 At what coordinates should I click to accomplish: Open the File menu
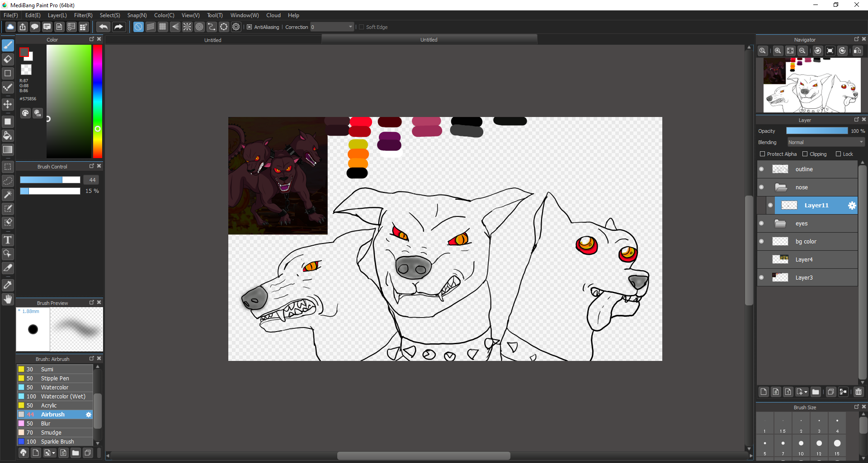(x=10, y=15)
